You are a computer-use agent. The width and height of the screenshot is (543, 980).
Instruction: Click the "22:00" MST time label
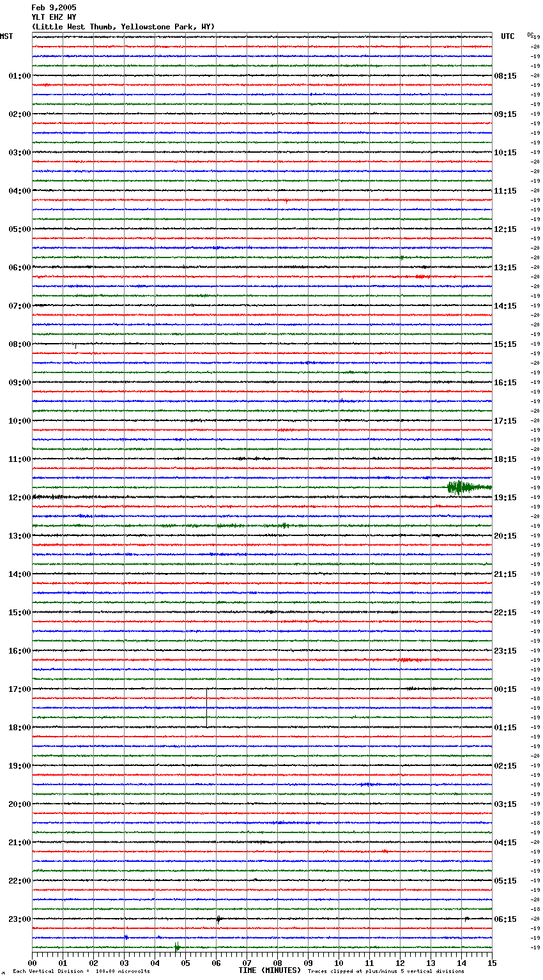coord(20,881)
